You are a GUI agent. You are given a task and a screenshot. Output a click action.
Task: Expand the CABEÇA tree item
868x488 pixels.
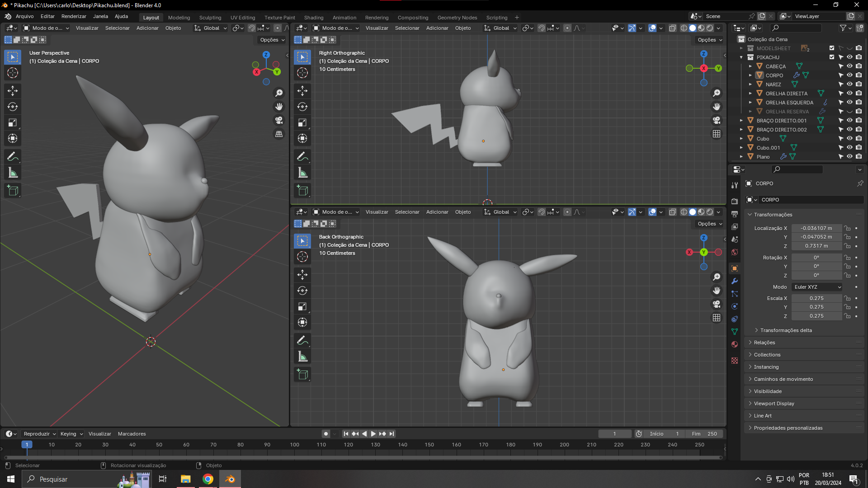tap(750, 66)
